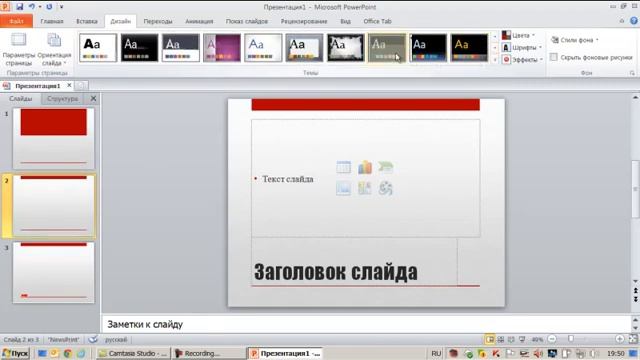640x360 pixels.
Task: Select slide 3 thumbnail
Action: pos(53,272)
